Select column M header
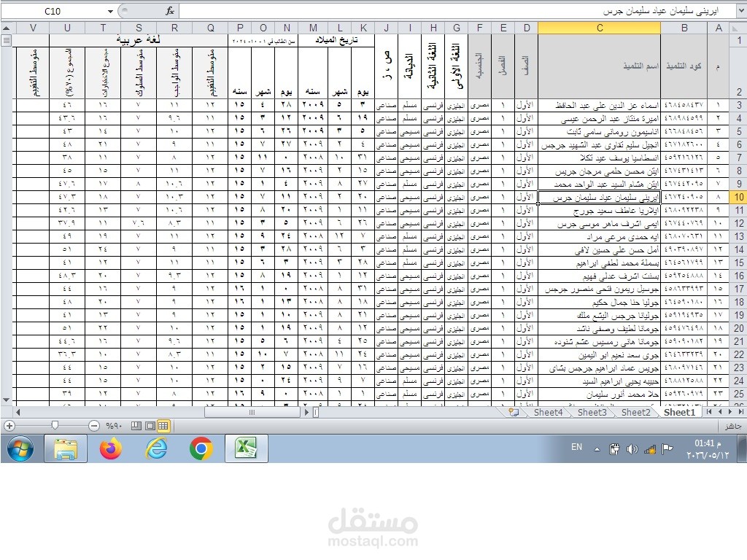This screenshot has height=560, width=747. (x=313, y=28)
